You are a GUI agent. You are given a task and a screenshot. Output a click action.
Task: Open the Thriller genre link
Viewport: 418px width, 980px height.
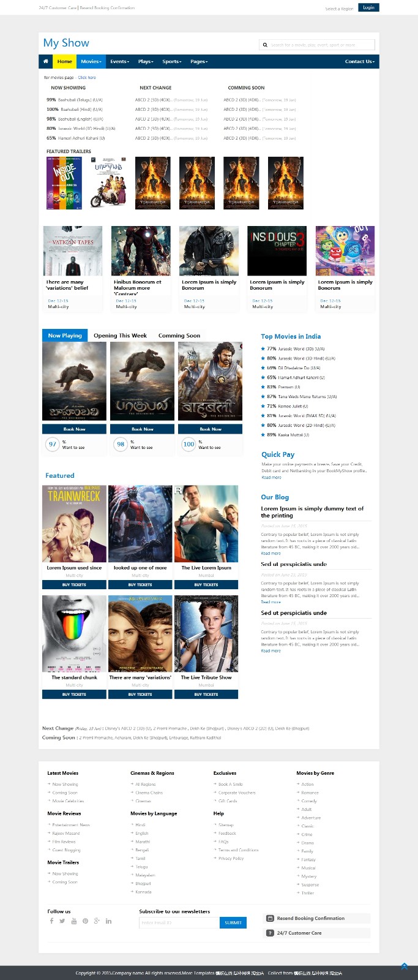click(x=308, y=893)
